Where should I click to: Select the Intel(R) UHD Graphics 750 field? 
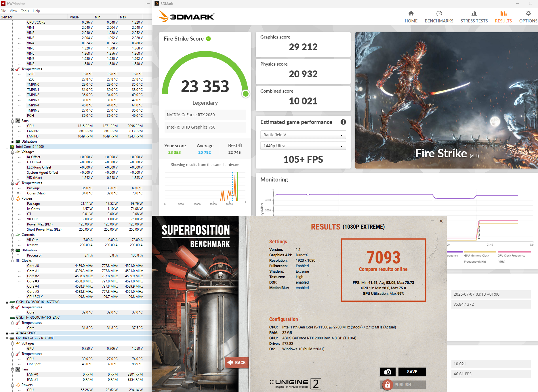point(205,127)
